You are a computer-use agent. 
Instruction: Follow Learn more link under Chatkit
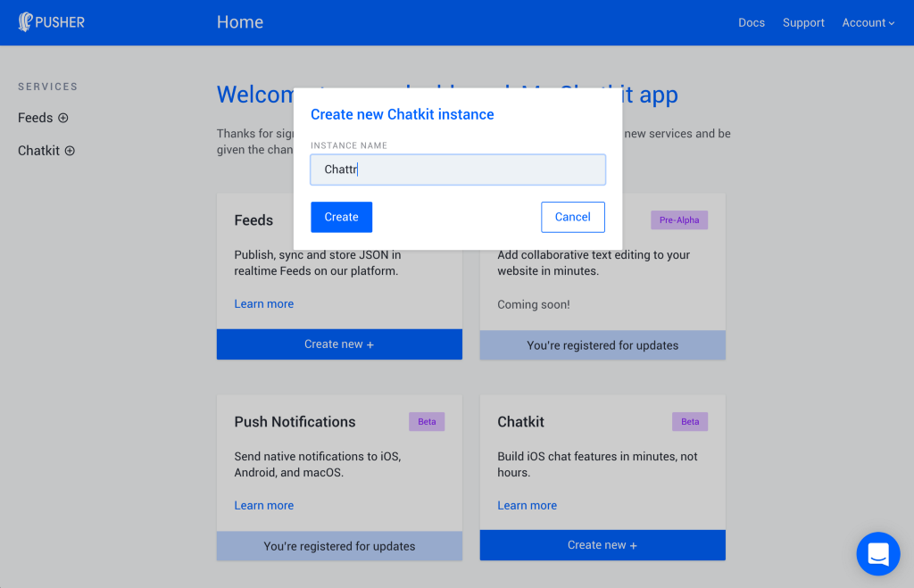point(527,505)
